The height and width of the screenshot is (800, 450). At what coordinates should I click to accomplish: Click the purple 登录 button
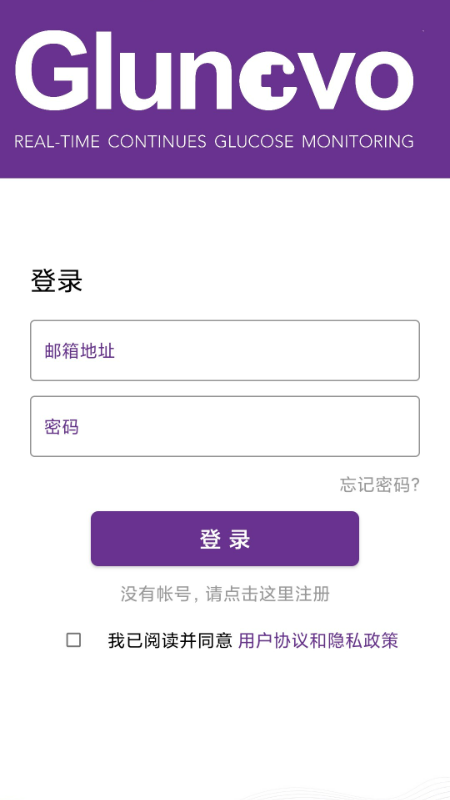[225, 539]
